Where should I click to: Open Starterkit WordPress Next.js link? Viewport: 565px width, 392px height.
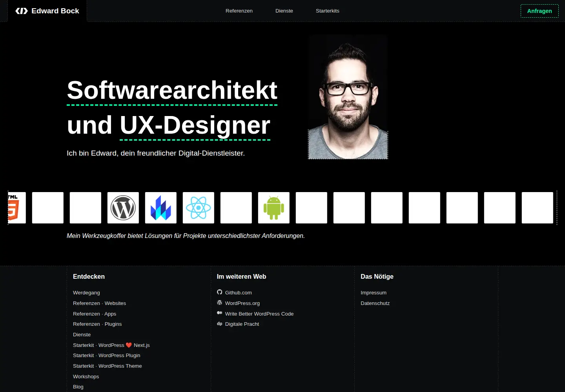[x=111, y=345]
